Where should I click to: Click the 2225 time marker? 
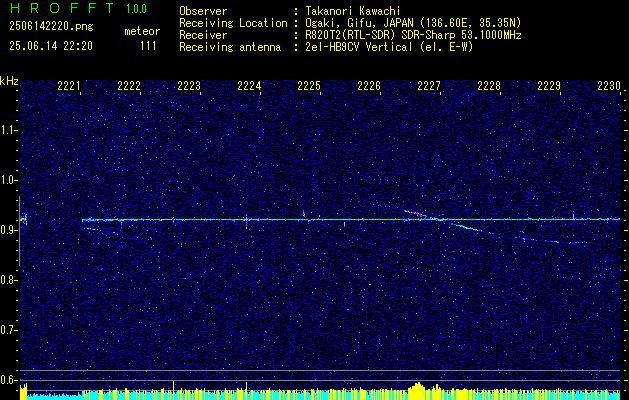[x=309, y=86]
